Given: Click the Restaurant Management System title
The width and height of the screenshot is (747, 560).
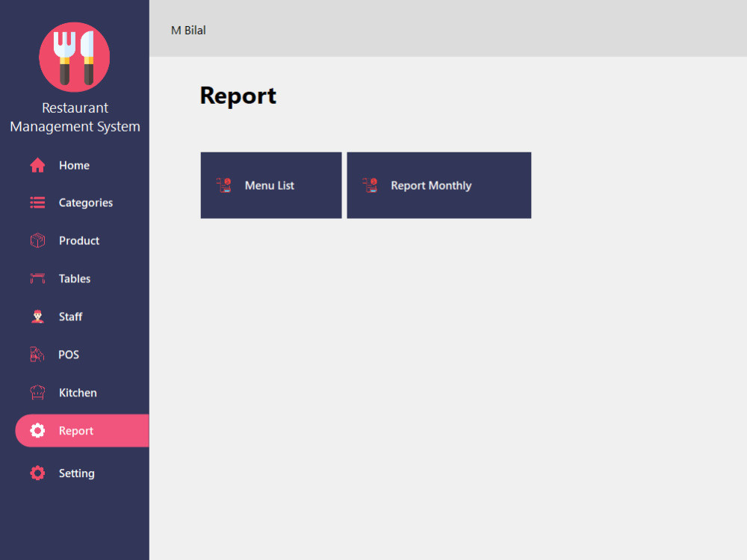Looking at the screenshot, I should [x=75, y=117].
